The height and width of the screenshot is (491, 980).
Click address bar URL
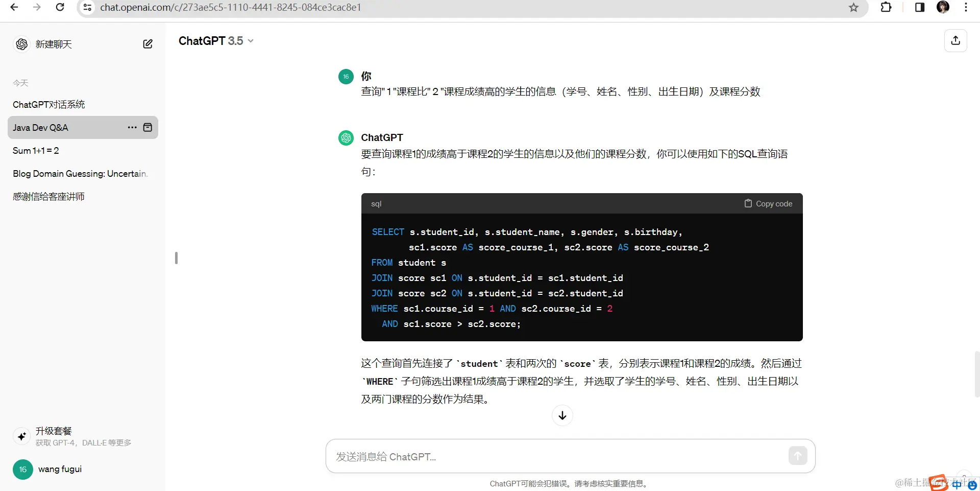(231, 7)
